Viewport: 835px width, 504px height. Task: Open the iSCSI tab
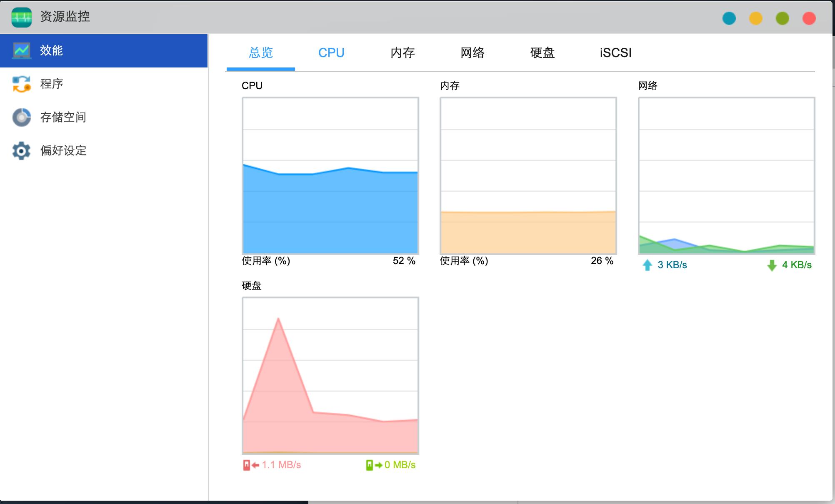(615, 53)
